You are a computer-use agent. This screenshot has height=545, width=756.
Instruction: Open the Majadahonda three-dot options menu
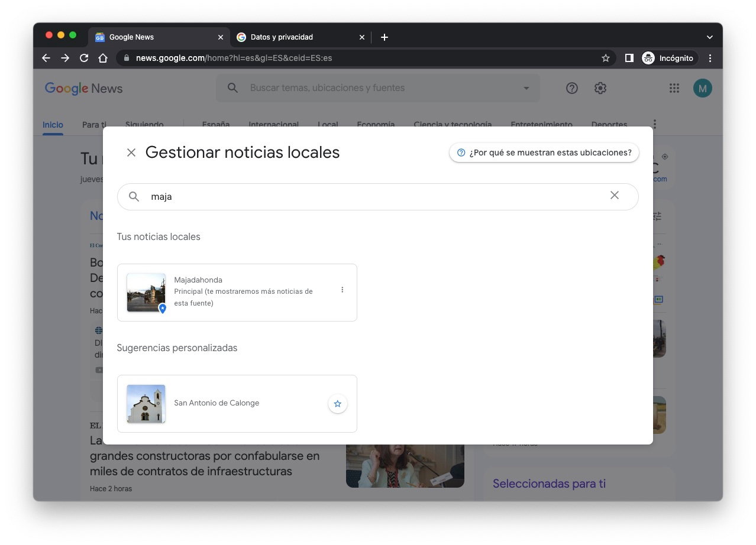pos(342,290)
